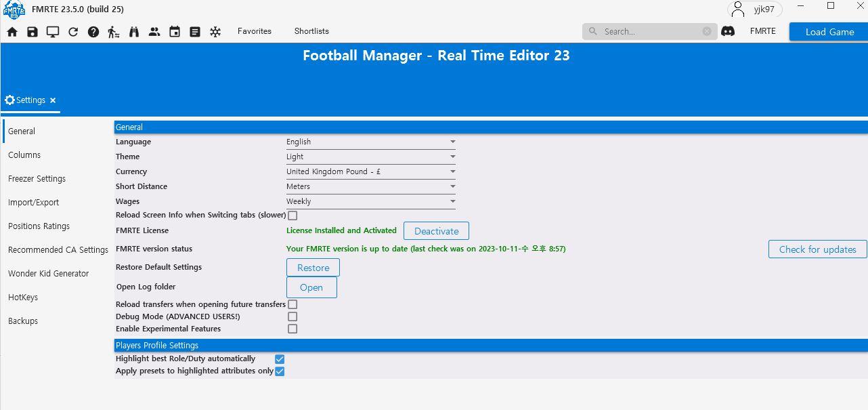Toggle Reload Screen Info when switching tabs
Screen dimensions: 868x410
click(292, 216)
